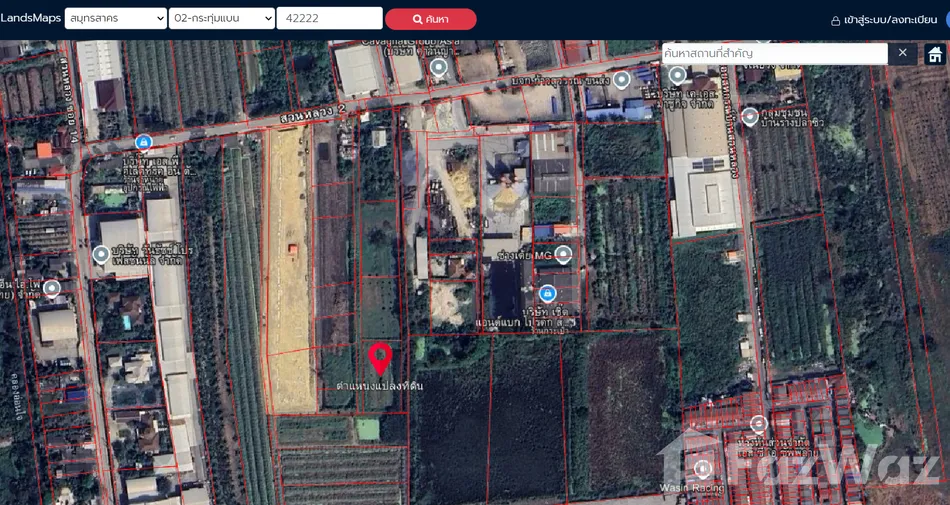950x505 pixels.
Task: Click the gray marker on the left factory building
Action: [101, 254]
